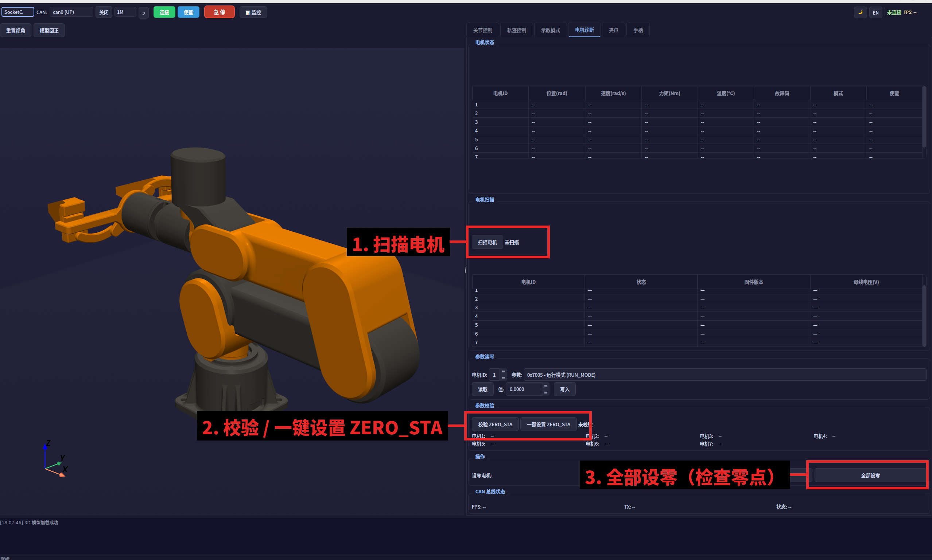Click the 电机ID number input field

click(x=495, y=375)
